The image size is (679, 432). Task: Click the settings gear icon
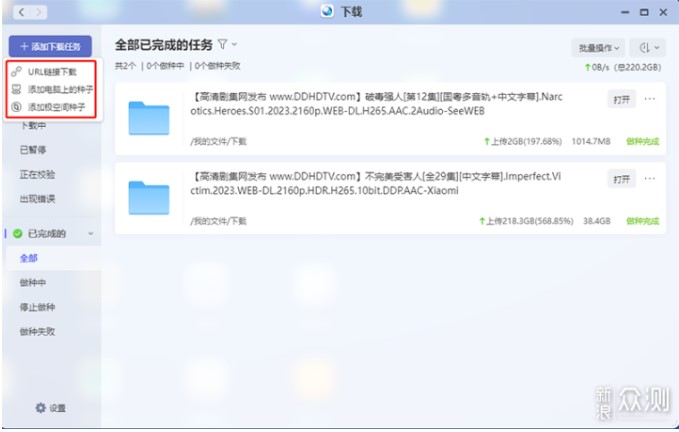41,407
